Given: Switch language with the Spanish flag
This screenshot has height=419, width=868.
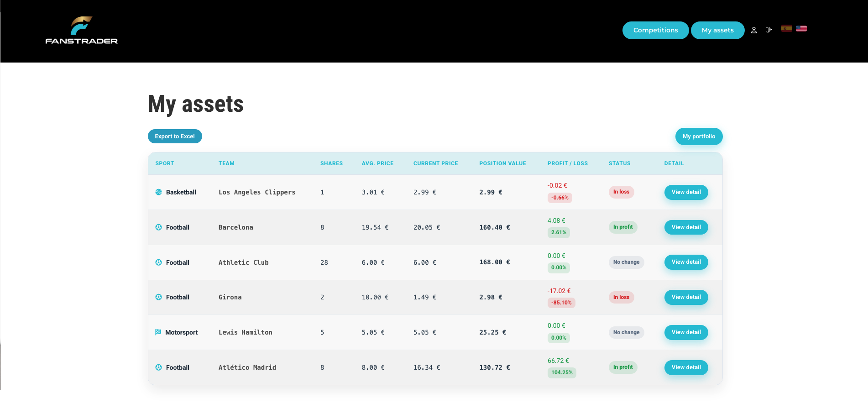Looking at the screenshot, I should pos(787,28).
